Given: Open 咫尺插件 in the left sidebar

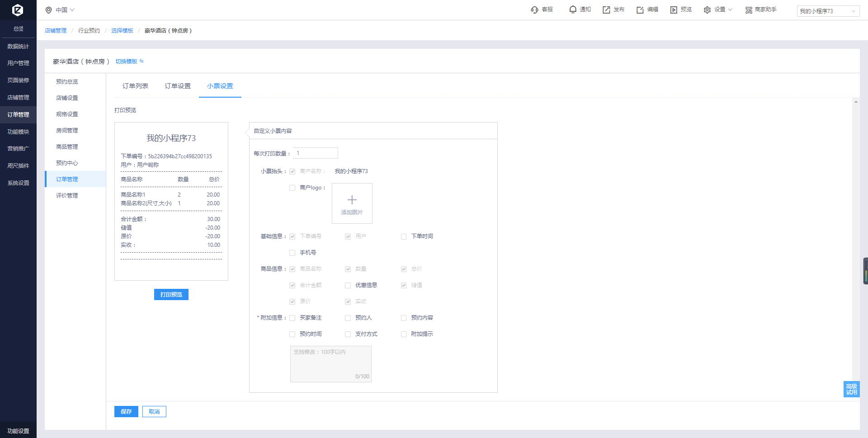Looking at the screenshot, I should 18,166.
